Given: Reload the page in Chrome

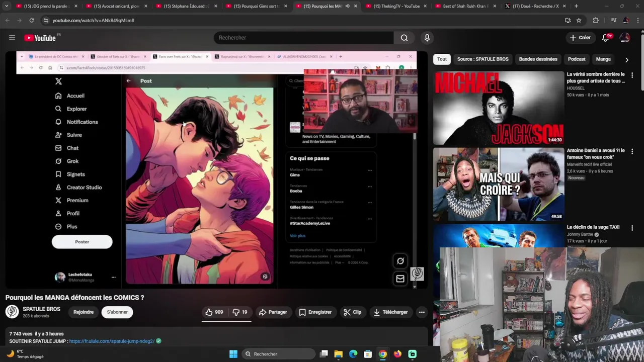Looking at the screenshot, I should pyautogui.click(x=31, y=20).
